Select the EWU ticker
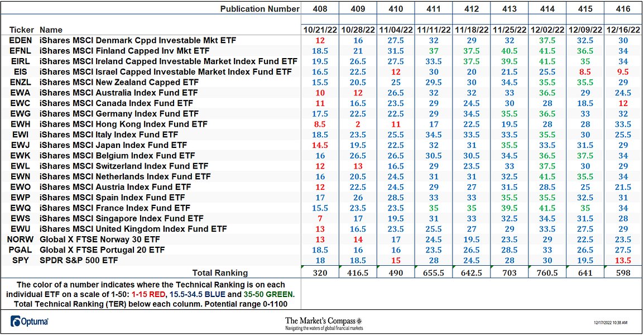 [x=21, y=229]
